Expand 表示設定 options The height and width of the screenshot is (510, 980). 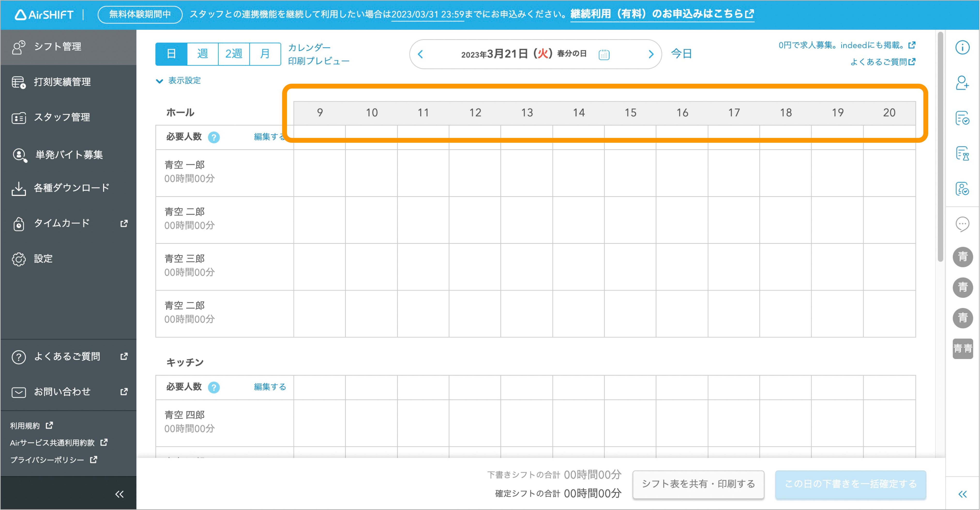click(178, 81)
